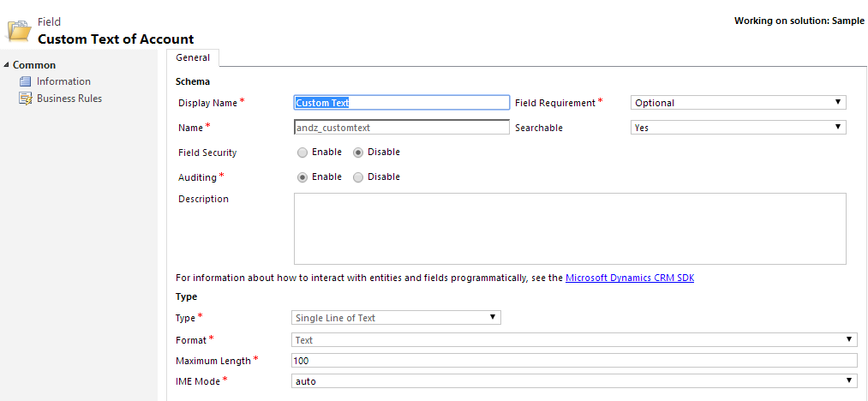Open Information in the Common section
The image size is (868, 401).
[x=63, y=81]
